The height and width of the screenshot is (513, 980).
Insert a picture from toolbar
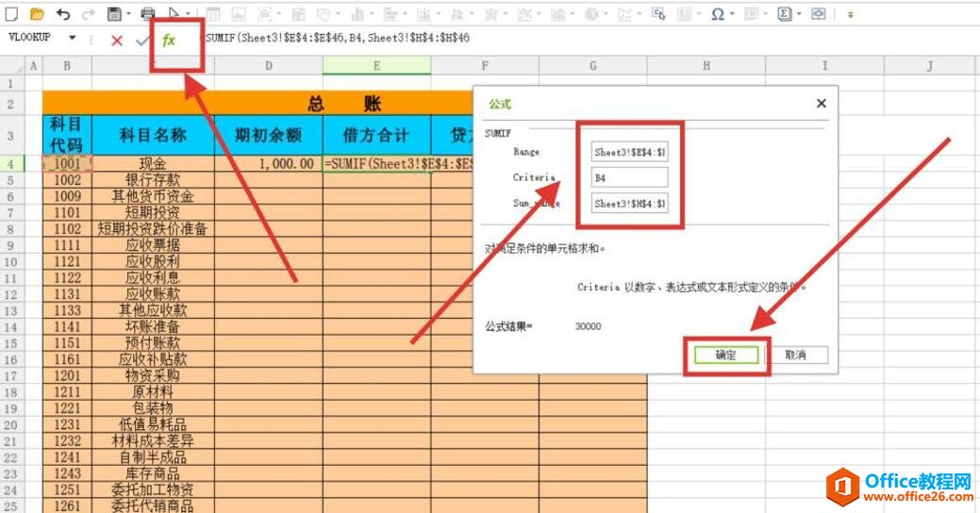point(238,14)
